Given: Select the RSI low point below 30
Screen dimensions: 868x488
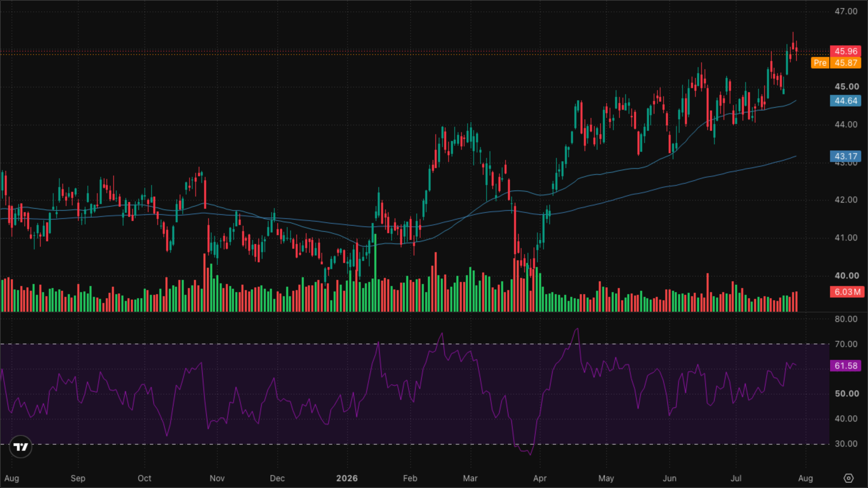Looking at the screenshot, I should 530,454.
